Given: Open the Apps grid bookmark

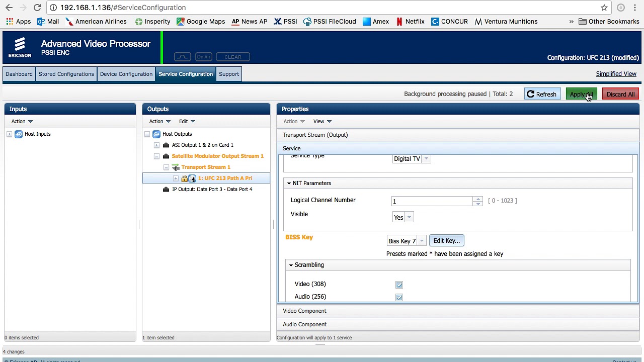Looking at the screenshot, I should [x=19, y=22].
